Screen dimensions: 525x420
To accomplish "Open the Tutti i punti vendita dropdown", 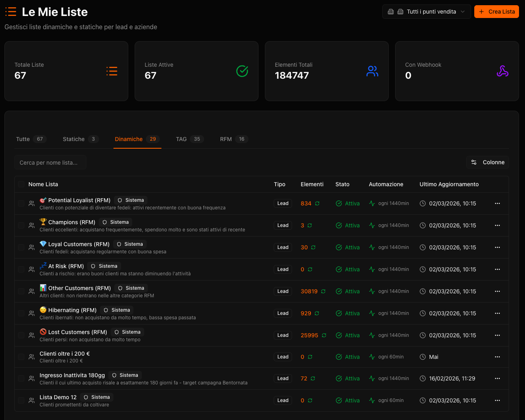I will [426, 12].
